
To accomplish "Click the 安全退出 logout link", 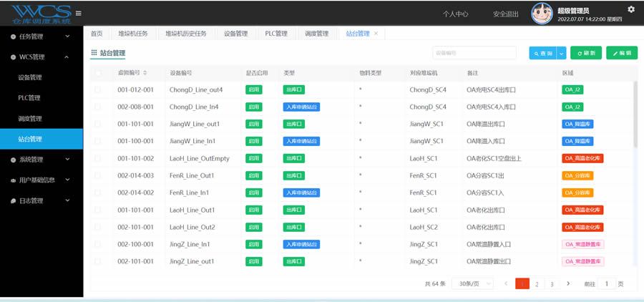I will point(506,14).
